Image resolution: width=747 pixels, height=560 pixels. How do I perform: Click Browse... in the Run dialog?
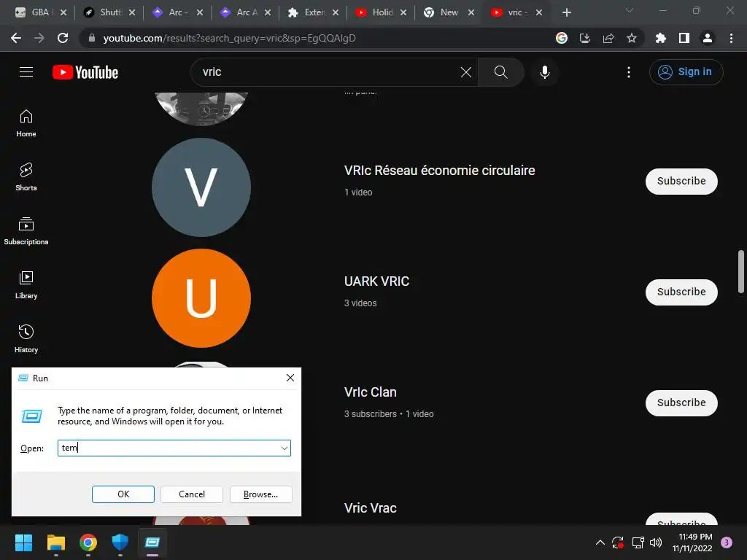tap(260, 494)
